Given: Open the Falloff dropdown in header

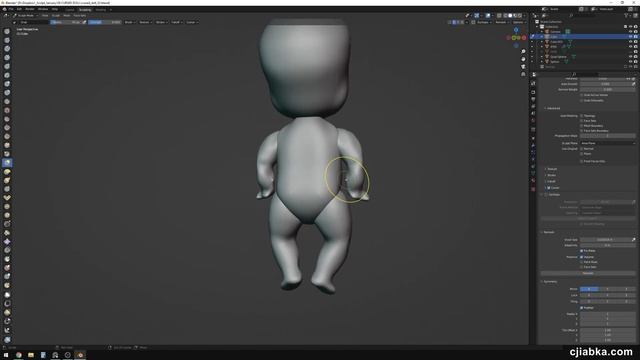Looking at the screenshot, I should pos(176,22).
